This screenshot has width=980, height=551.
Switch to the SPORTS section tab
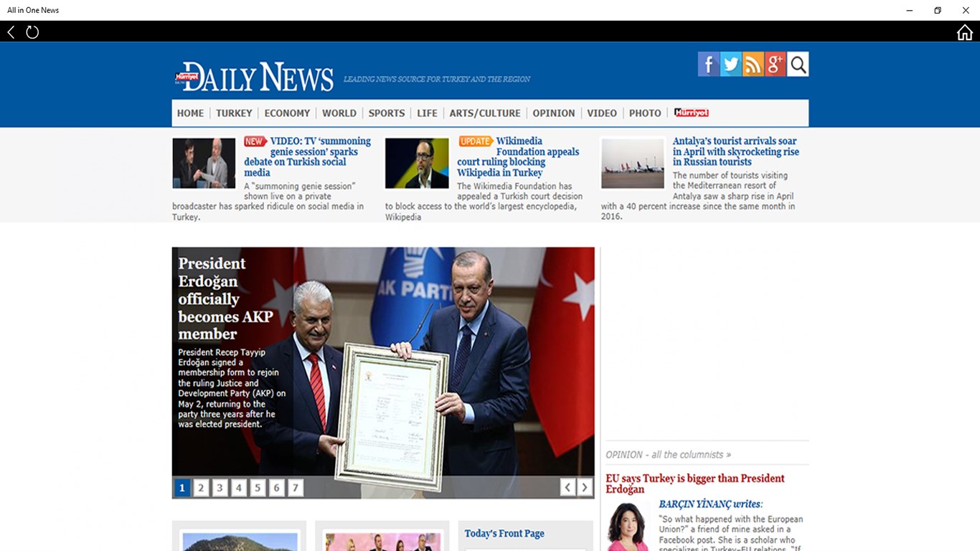click(x=386, y=113)
